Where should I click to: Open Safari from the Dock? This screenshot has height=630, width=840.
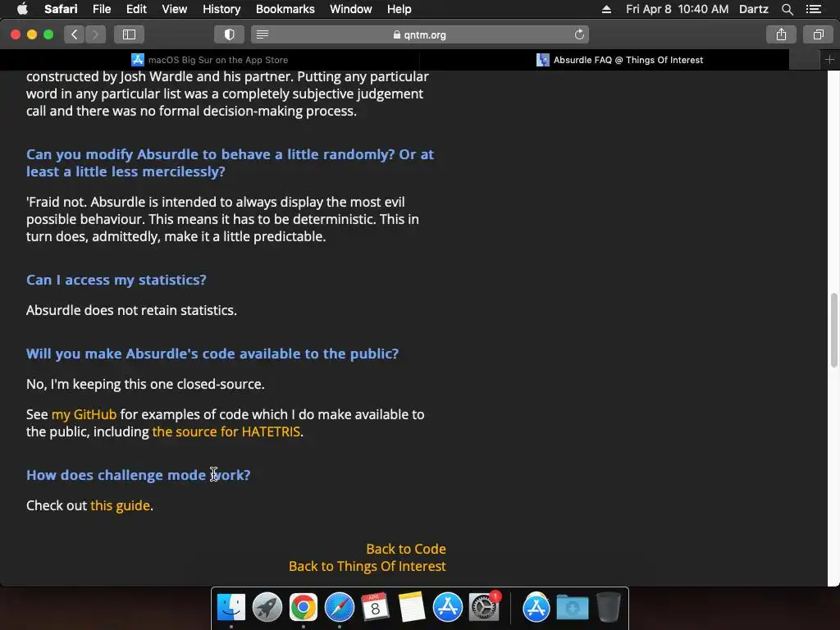click(339, 608)
